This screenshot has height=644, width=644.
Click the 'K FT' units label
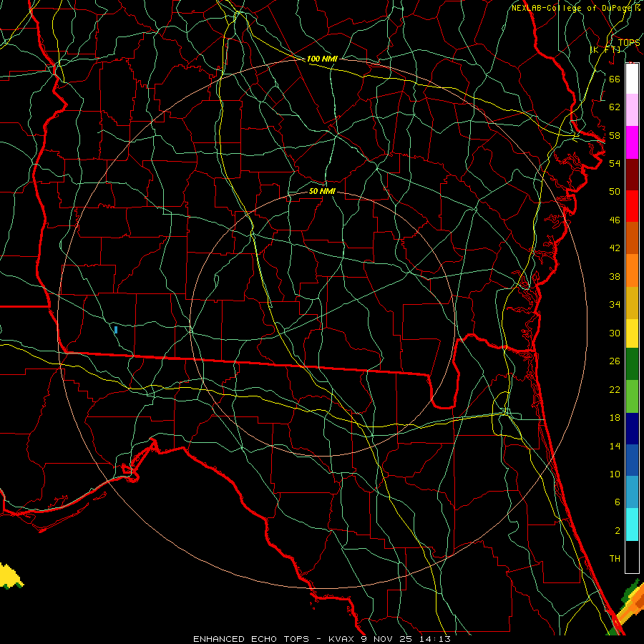tap(605, 49)
